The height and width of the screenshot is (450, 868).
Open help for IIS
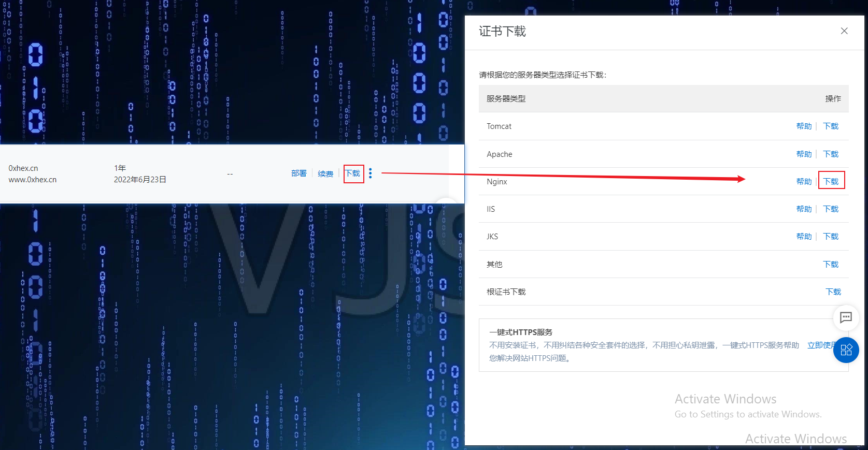coord(804,209)
